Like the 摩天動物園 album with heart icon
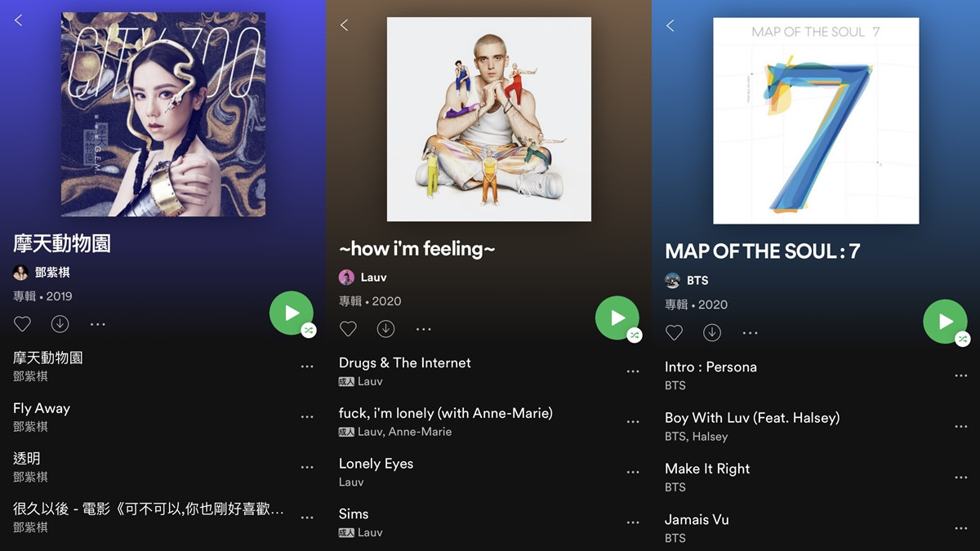Screen dimensions: 980x551 pos(22,324)
